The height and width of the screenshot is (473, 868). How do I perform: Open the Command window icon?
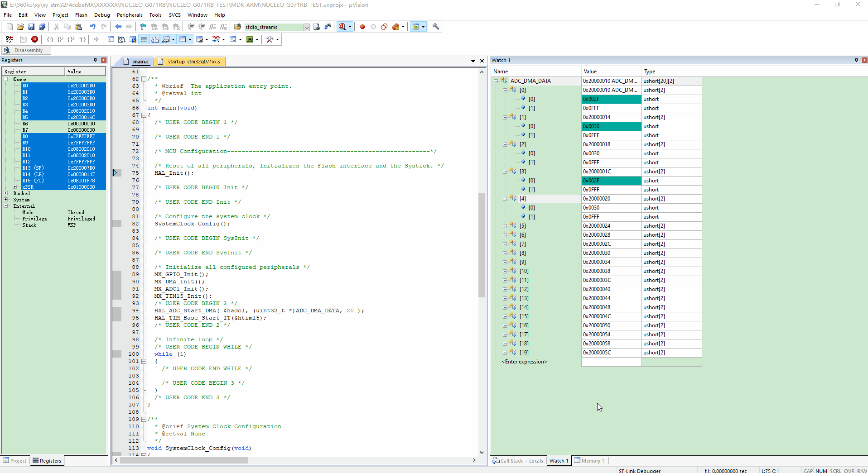[111, 39]
